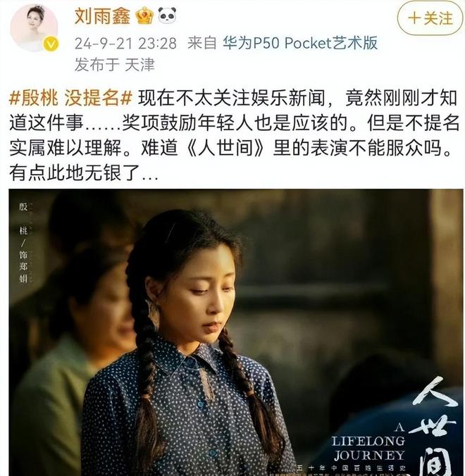Click the post timestamp 24-9-21 23:28
The height and width of the screenshot is (476, 465).
(125, 43)
